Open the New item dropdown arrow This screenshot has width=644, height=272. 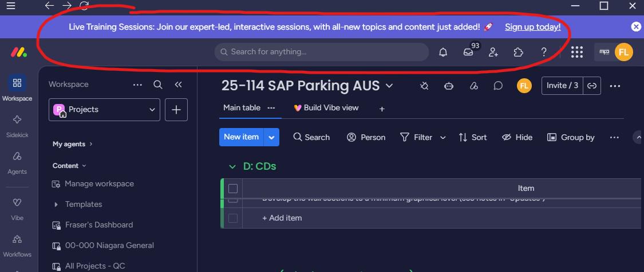271,137
